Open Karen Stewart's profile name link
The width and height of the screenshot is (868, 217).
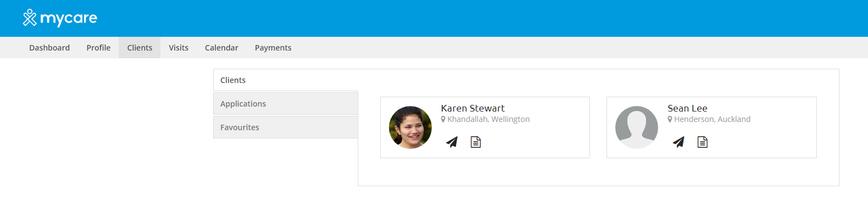point(473,108)
